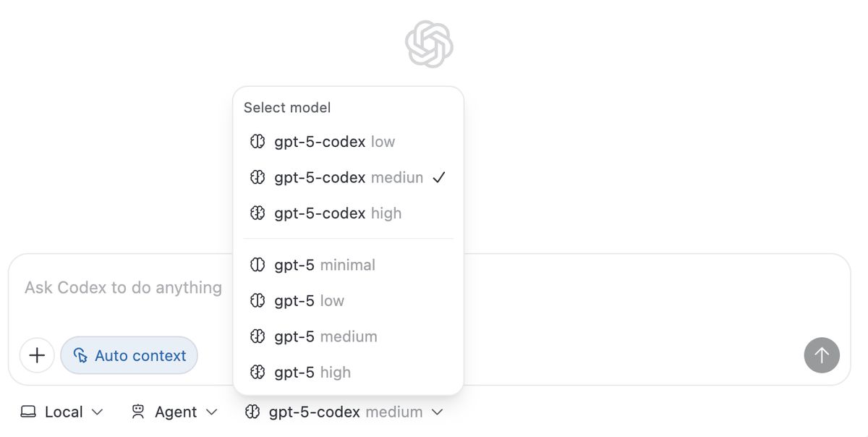Click the checkmark on gpt-5-codex medium
This screenshot has height=437, width=868.
point(438,177)
